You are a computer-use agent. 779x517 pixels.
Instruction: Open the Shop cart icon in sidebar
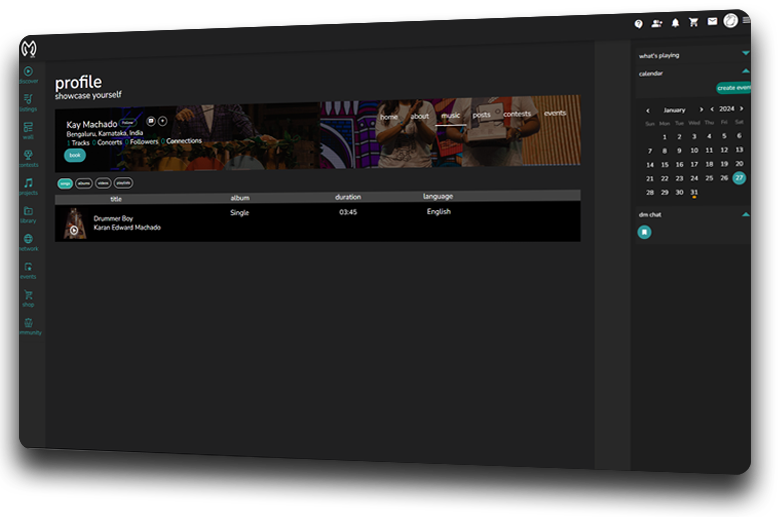click(29, 296)
